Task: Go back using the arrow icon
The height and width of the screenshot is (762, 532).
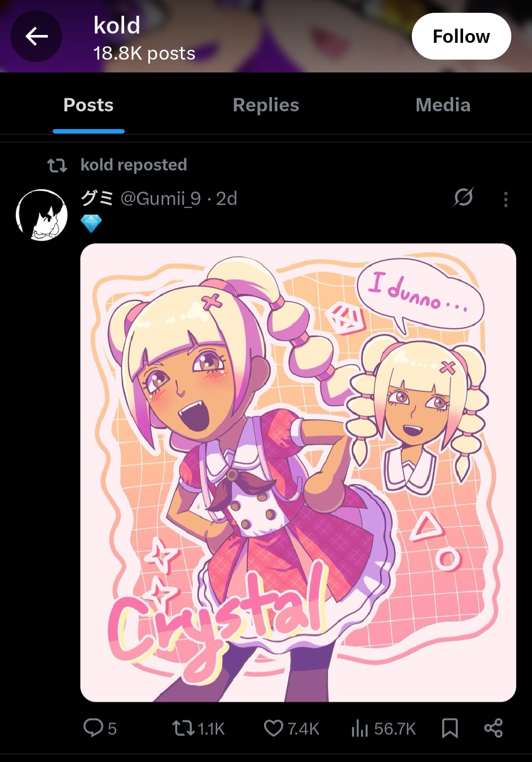Action: point(36,36)
